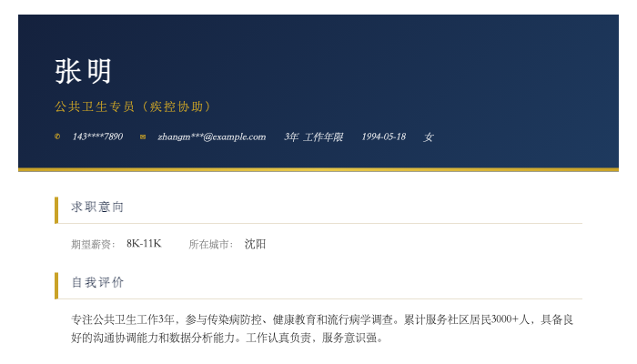The image size is (637, 364).
Task: Click the envelope icon before the email
Action: (143, 136)
